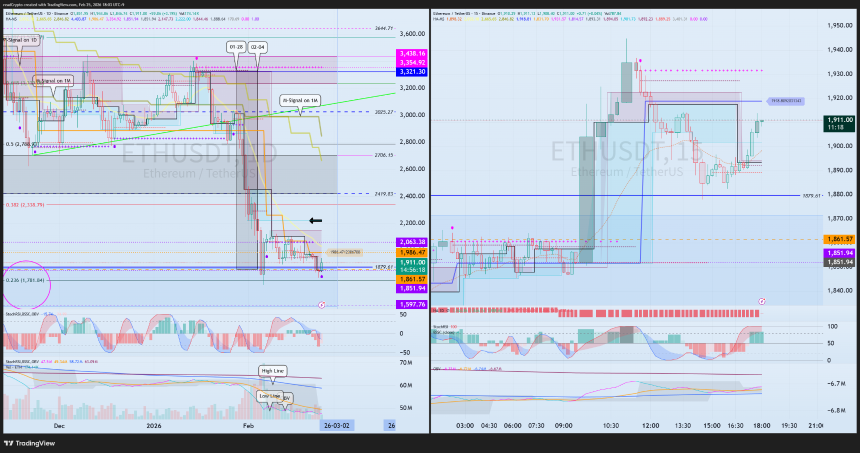Image resolution: width=860 pixels, height=453 pixels.
Task: Click the 1,911.00 current price label in daily chart
Action: tap(412, 266)
